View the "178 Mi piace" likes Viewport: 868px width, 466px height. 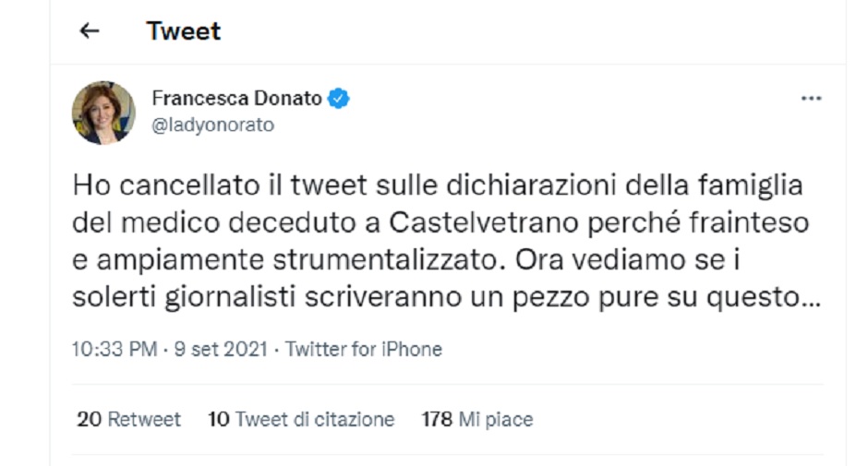(x=477, y=420)
